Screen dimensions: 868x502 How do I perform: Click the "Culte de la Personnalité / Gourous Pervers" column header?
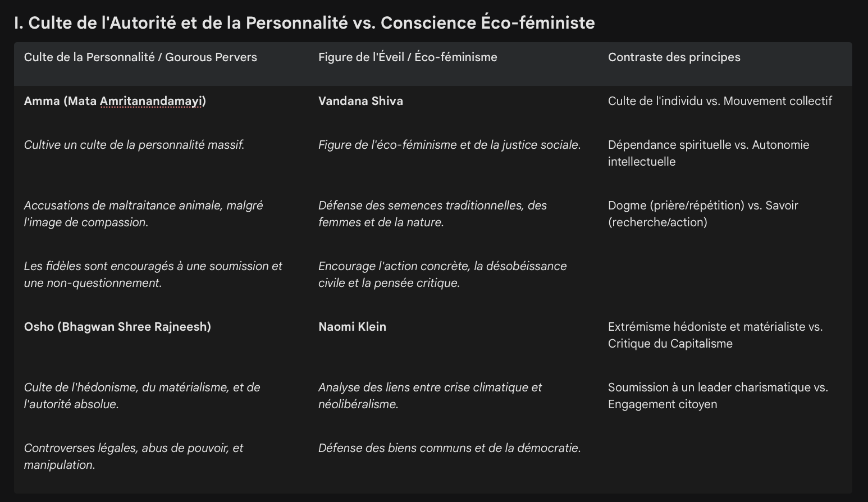tap(140, 57)
